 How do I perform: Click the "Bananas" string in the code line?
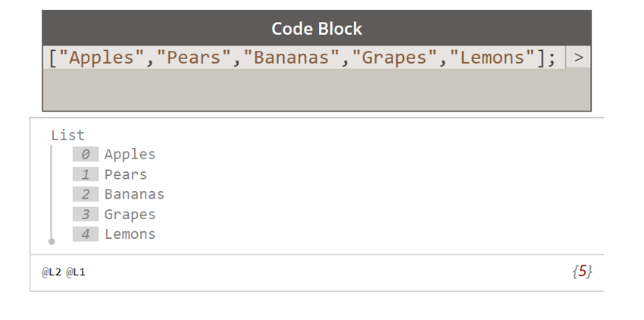click(292, 58)
